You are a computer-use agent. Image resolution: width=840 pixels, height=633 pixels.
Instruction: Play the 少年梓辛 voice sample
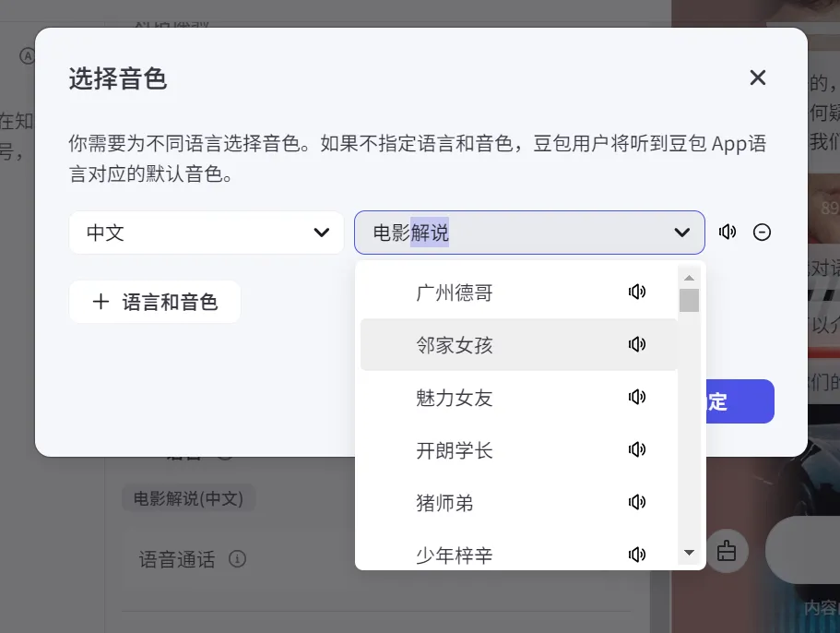pyautogui.click(x=636, y=555)
